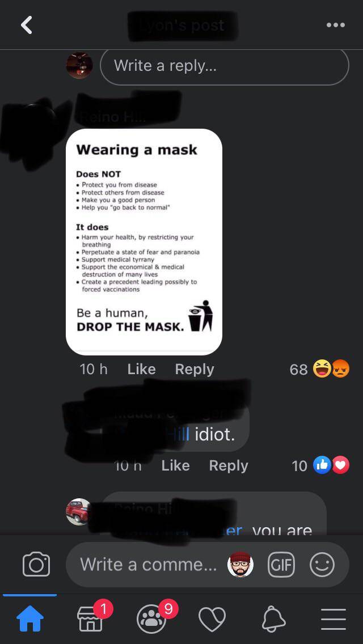Open the hamburger menu tab

[x=334, y=619]
